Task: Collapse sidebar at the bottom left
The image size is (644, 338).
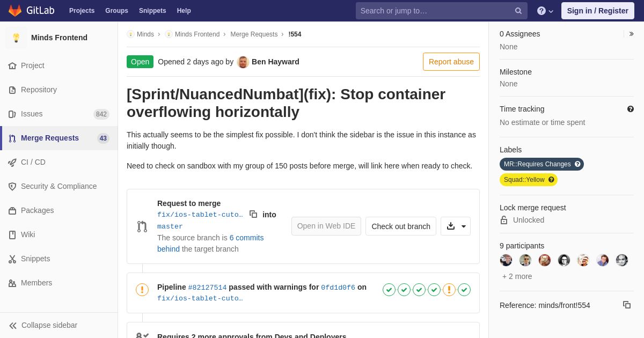Action: click(x=44, y=325)
